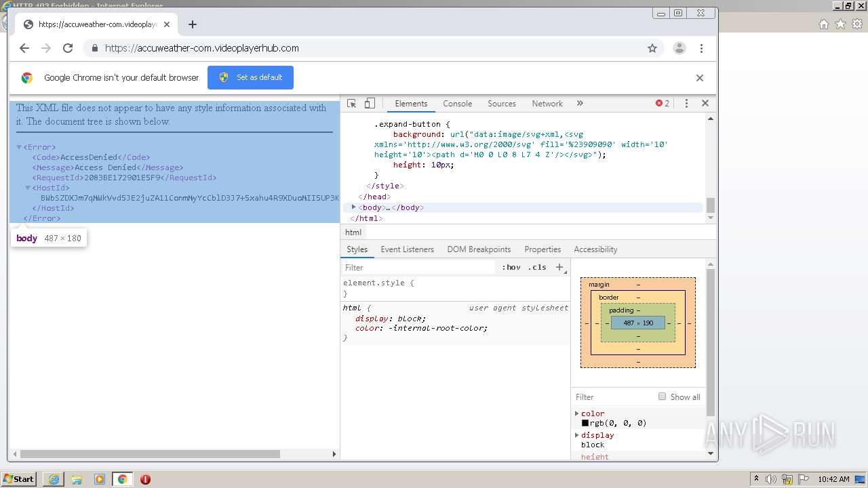Expand the body node in DOM tree

(x=353, y=207)
